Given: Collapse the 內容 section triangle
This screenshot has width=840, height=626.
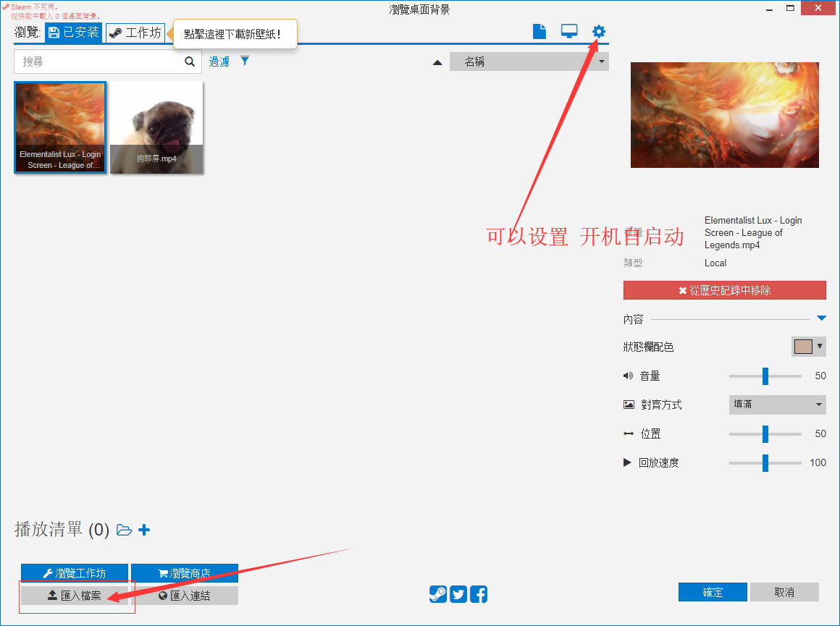Looking at the screenshot, I should pos(821,318).
